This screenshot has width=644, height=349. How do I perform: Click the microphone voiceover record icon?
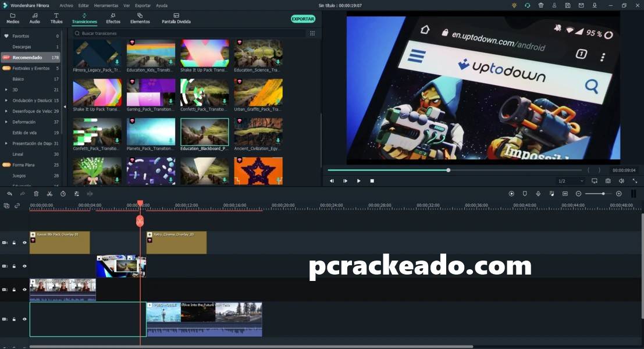(x=538, y=194)
